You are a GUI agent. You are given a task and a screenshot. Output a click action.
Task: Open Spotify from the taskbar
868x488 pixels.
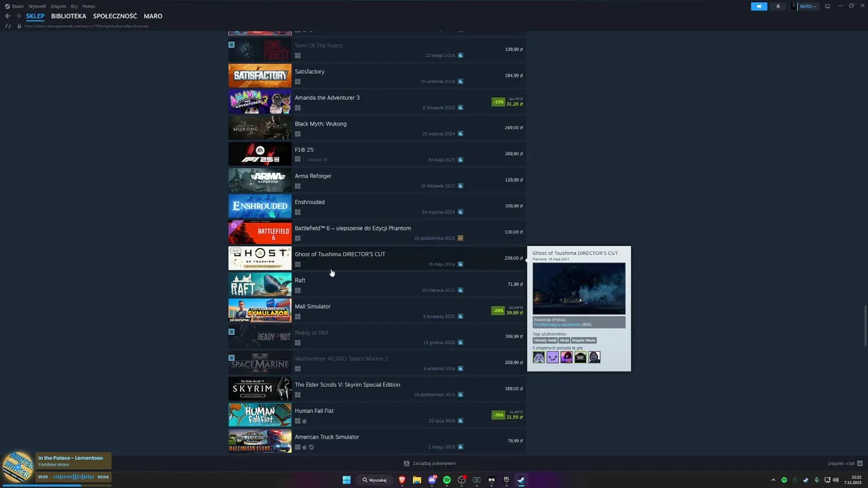click(x=447, y=480)
